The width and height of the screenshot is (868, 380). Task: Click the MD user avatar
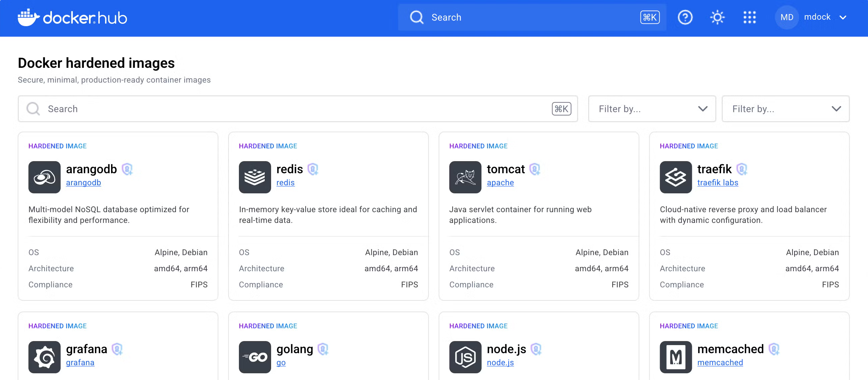coord(787,17)
